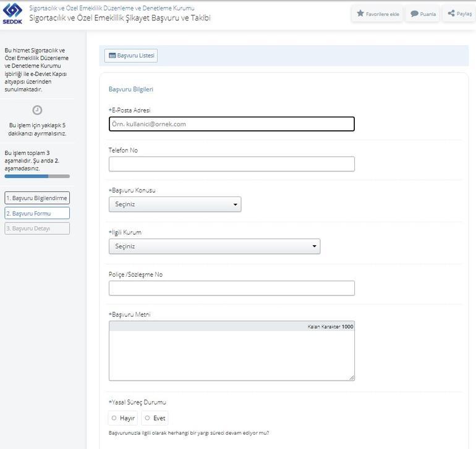This screenshot has width=476, height=449.
Task: Click the Paylaş button label
Action: [x=464, y=14]
